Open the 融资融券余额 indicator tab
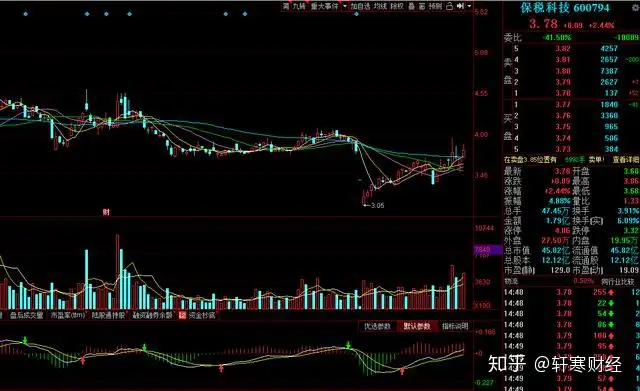Image resolution: width=640 pixels, height=391 pixels. pyautogui.click(x=153, y=315)
